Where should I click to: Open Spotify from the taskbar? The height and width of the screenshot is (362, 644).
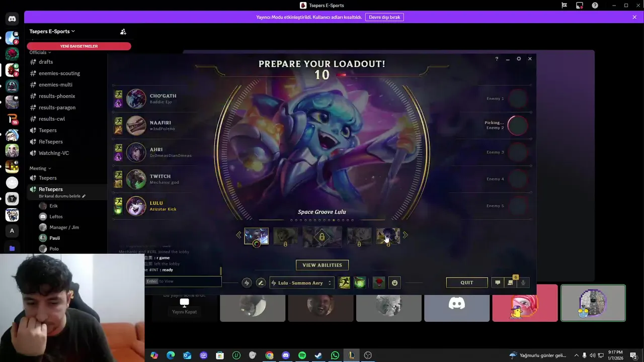tap(302, 355)
